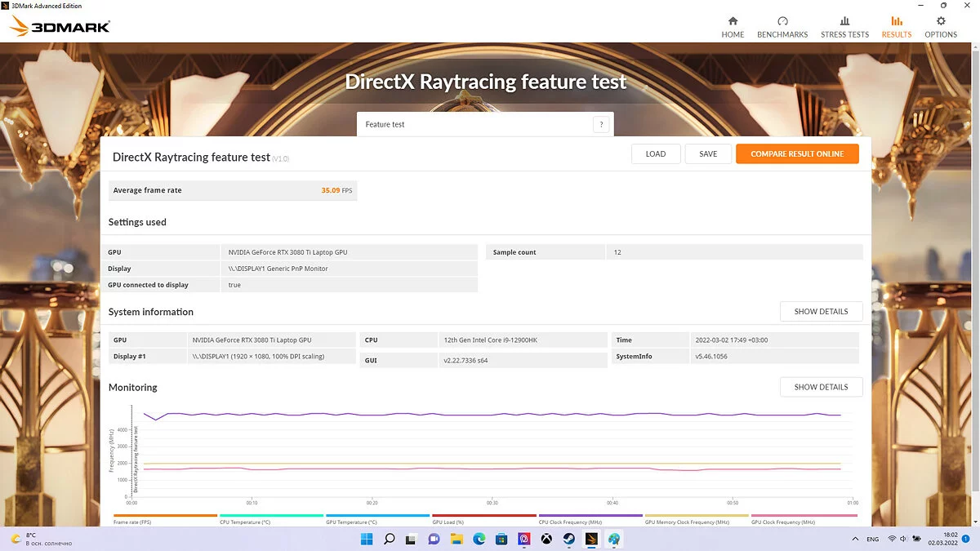
Task: Open the weather widget in taskbar
Action: (41, 539)
